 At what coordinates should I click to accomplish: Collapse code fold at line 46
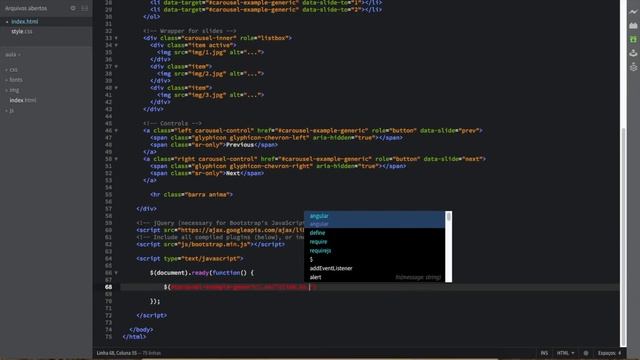(x=116, y=131)
